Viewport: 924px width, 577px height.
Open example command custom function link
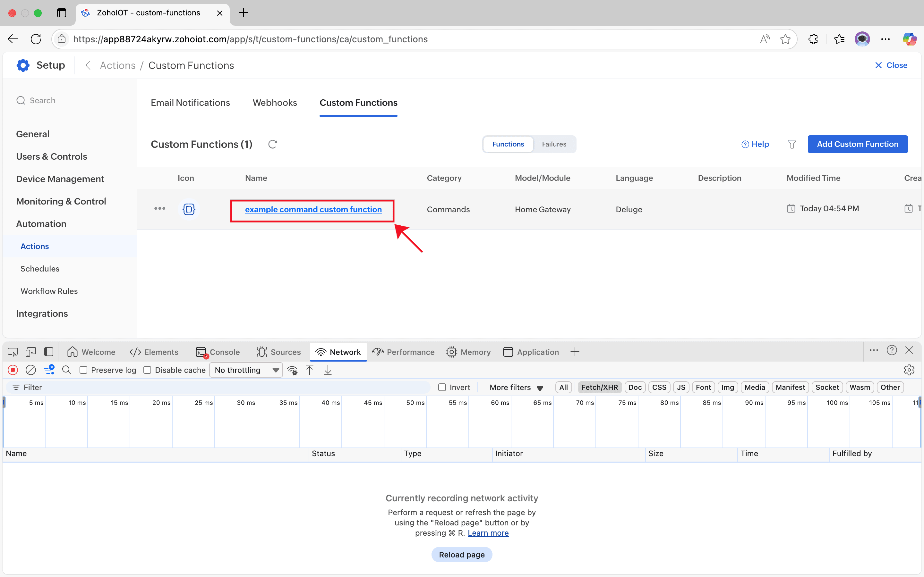click(313, 210)
